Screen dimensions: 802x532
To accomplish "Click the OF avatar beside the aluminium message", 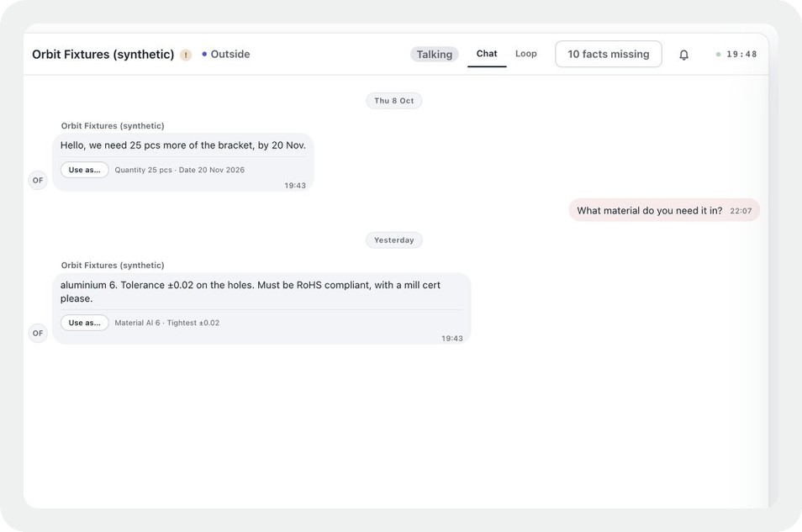I will pyautogui.click(x=38, y=333).
